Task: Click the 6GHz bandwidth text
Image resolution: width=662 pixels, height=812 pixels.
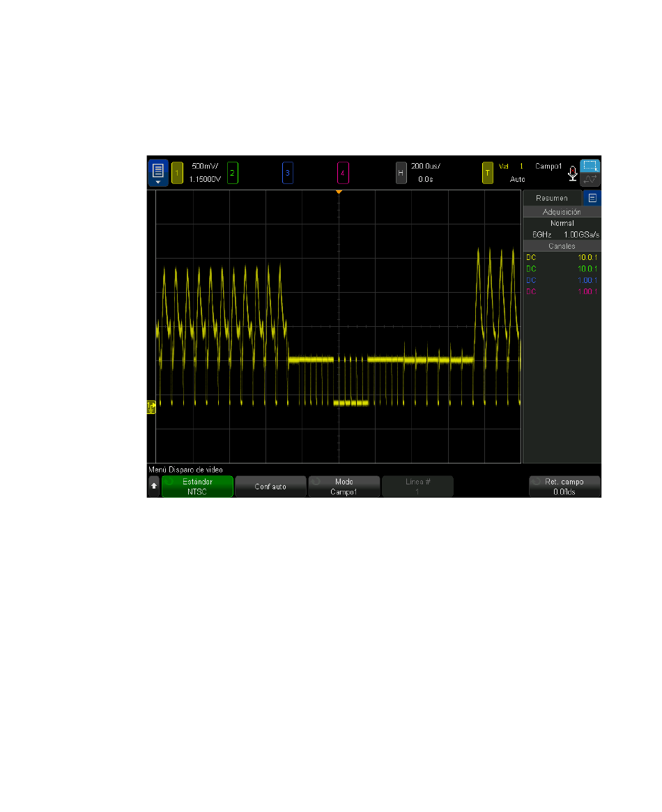Action: (x=541, y=235)
